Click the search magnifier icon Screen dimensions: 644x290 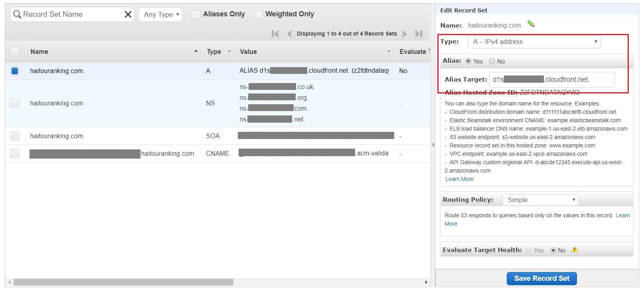[17, 15]
